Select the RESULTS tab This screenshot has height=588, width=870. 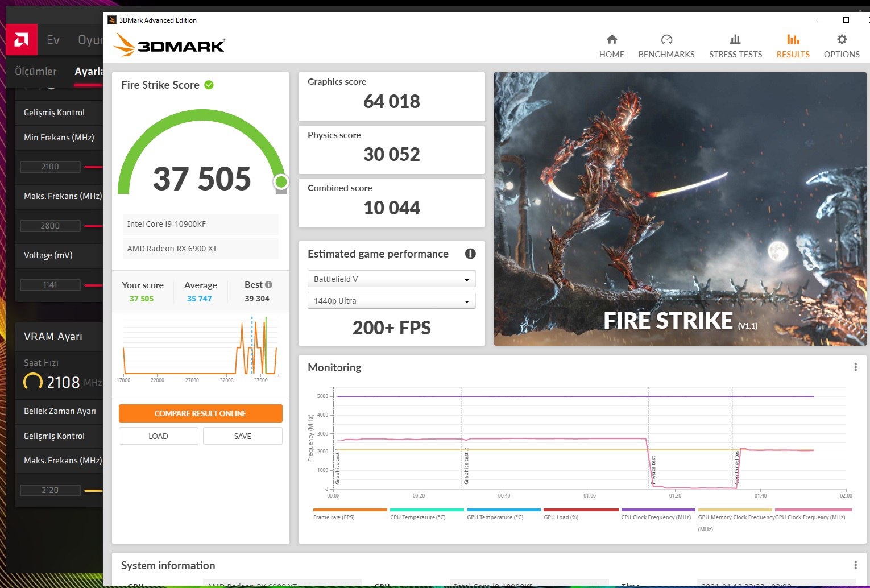pos(793,46)
